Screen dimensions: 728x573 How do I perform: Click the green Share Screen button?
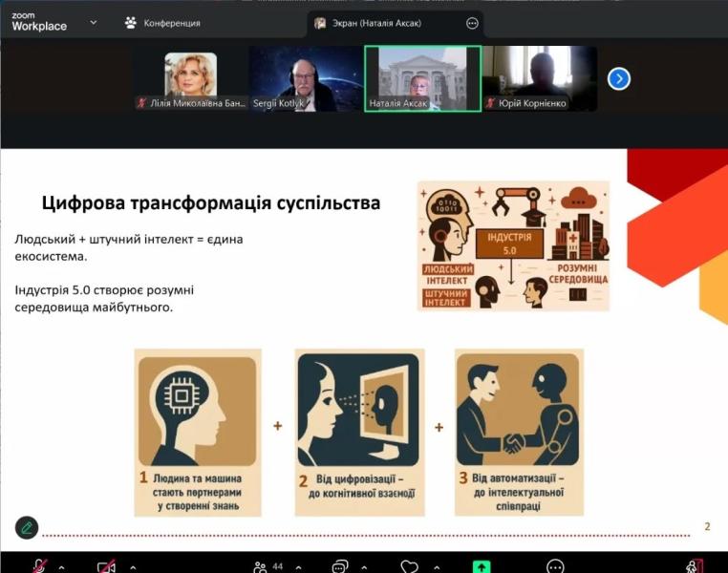tap(482, 565)
